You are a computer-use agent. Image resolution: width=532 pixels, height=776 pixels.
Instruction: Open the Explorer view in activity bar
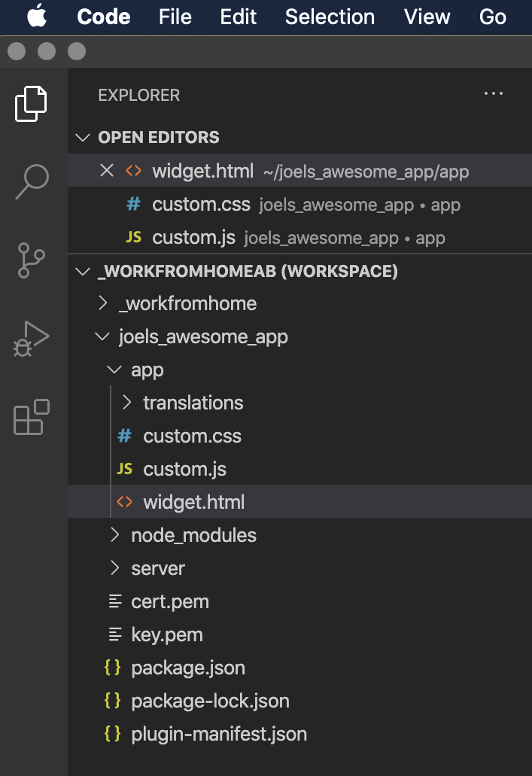[x=32, y=103]
